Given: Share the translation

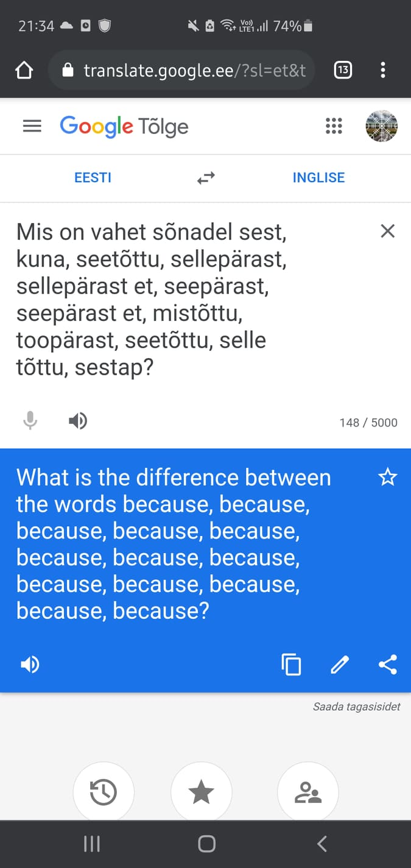Looking at the screenshot, I should click(x=387, y=665).
